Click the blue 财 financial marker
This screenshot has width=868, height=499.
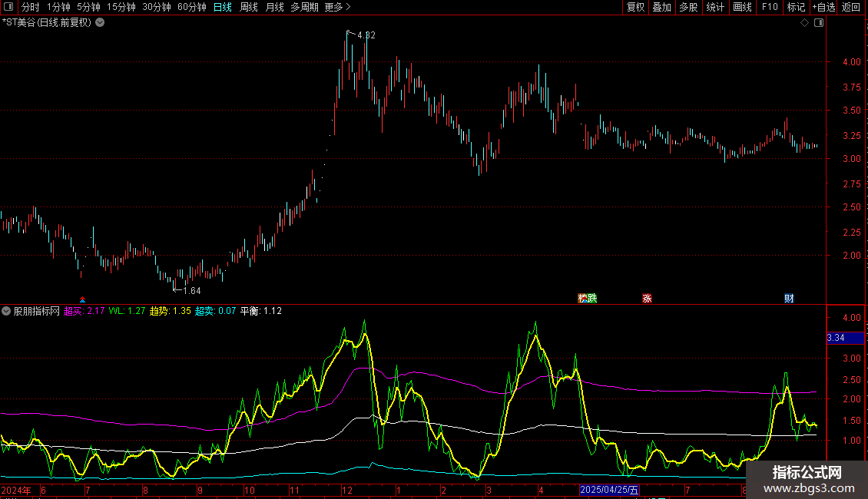click(x=790, y=298)
